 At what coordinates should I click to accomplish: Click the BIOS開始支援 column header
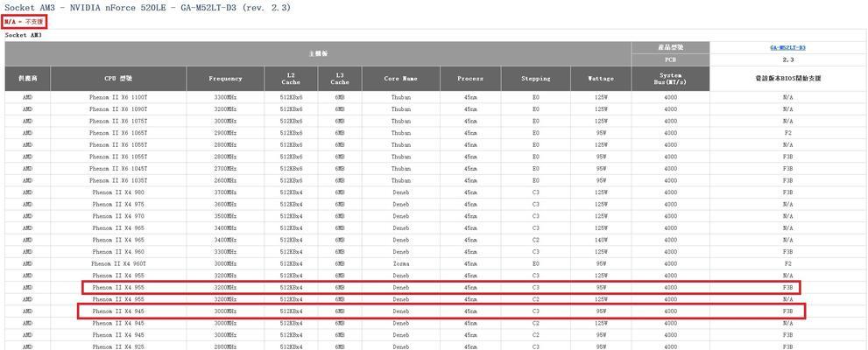click(x=788, y=79)
